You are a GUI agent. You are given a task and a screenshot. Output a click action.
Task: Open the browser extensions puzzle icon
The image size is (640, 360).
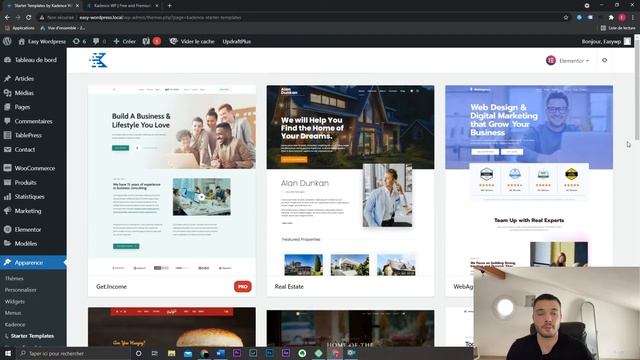[x=611, y=18]
